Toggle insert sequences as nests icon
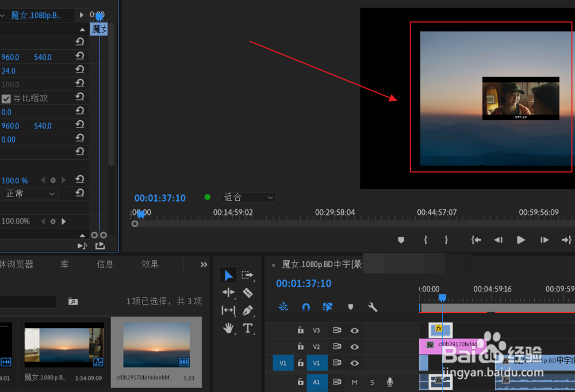Image resolution: width=575 pixels, height=392 pixels. click(x=283, y=307)
